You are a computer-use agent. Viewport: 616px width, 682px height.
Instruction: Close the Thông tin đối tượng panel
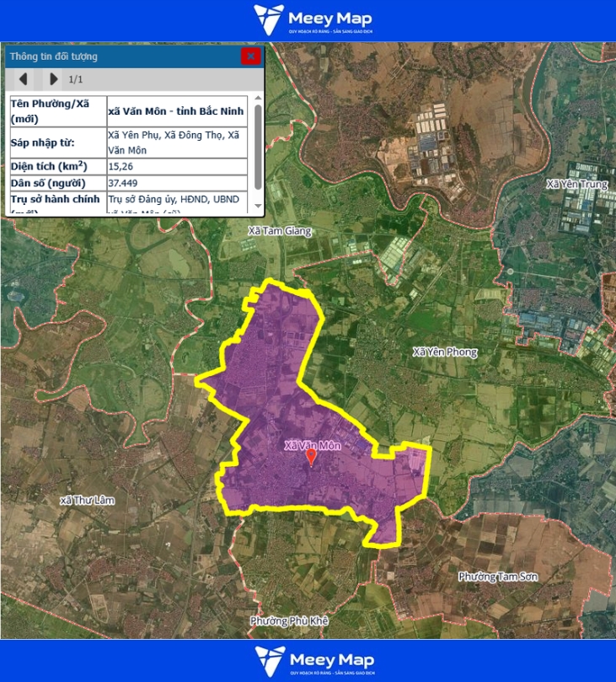(250, 56)
